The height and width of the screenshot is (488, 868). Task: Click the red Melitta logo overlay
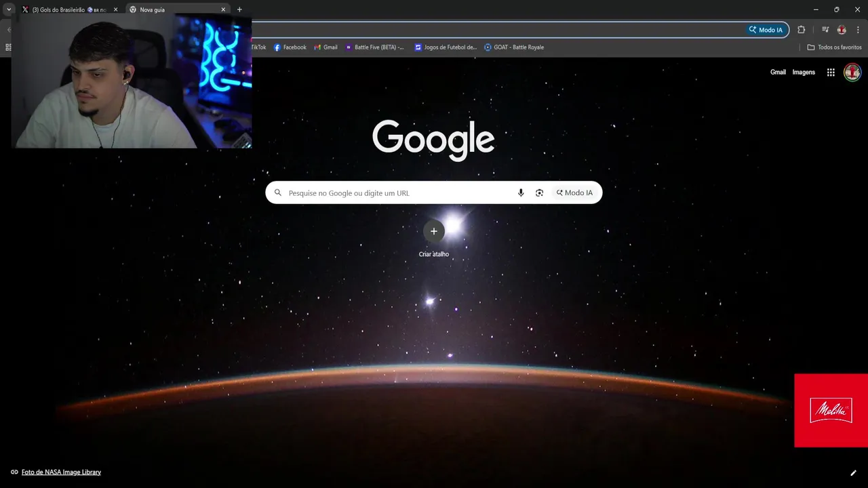(x=831, y=411)
